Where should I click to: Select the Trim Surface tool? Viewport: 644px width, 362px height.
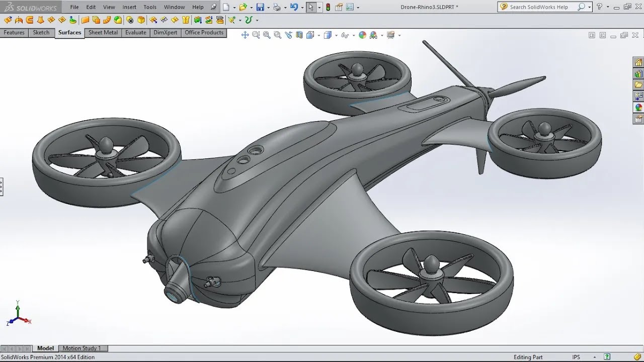coord(164,20)
